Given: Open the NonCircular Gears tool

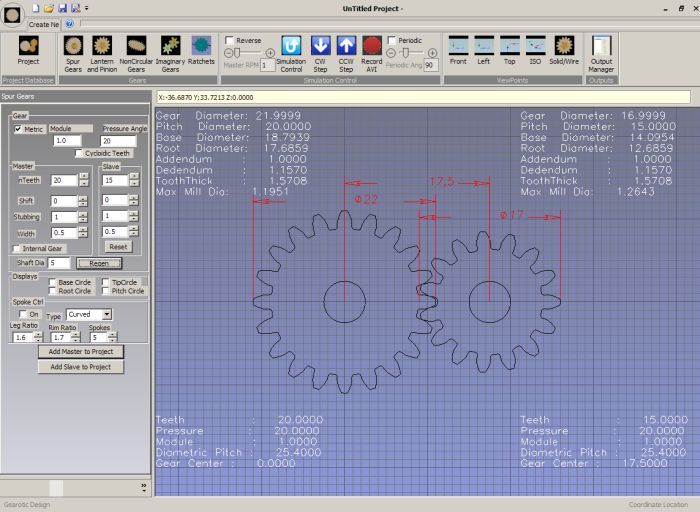Looking at the screenshot, I should [x=136, y=54].
